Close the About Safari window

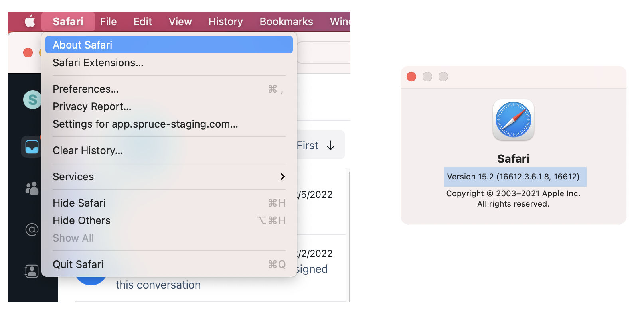pos(411,77)
